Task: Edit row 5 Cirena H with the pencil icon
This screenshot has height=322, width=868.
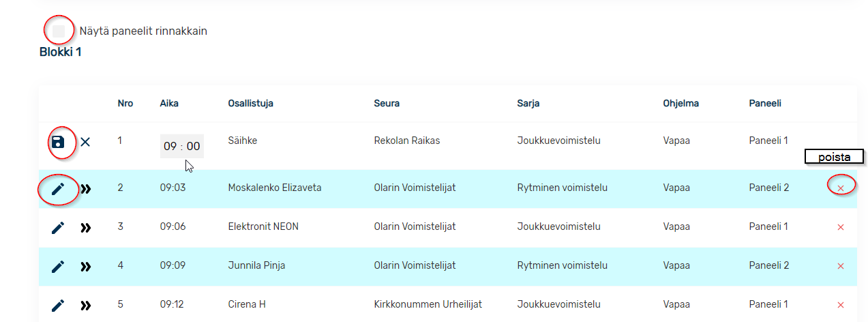Action: pos(58,305)
